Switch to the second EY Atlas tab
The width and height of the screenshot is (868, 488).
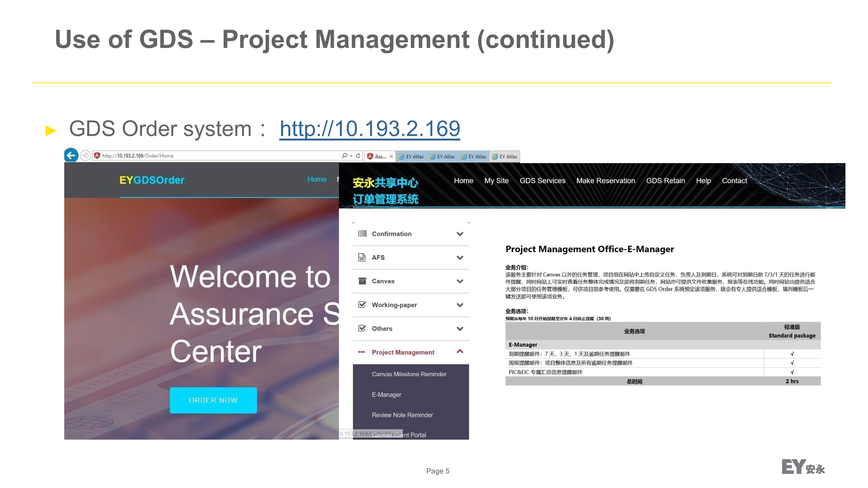pos(442,157)
